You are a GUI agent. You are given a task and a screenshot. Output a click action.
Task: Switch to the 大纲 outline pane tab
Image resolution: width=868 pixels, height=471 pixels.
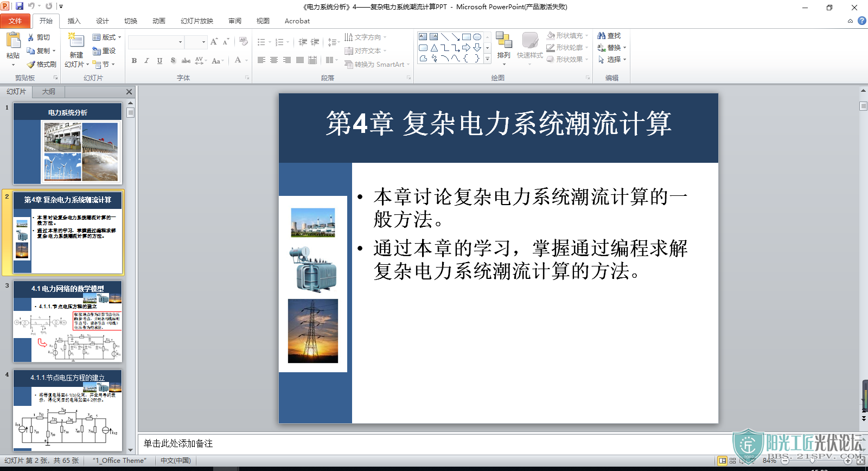click(x=49, y=92)
